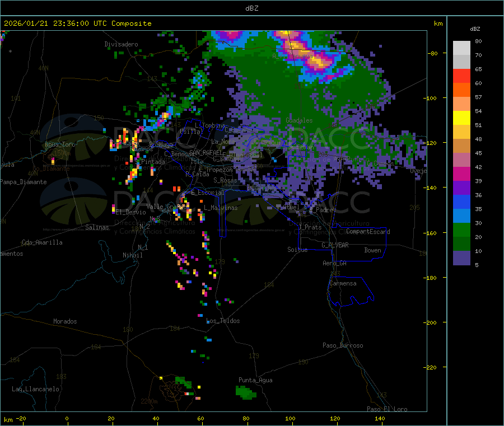Click the -80 tick on the right km axis
This screenshot has height=426, width=504.
click(x=433, y=53)
